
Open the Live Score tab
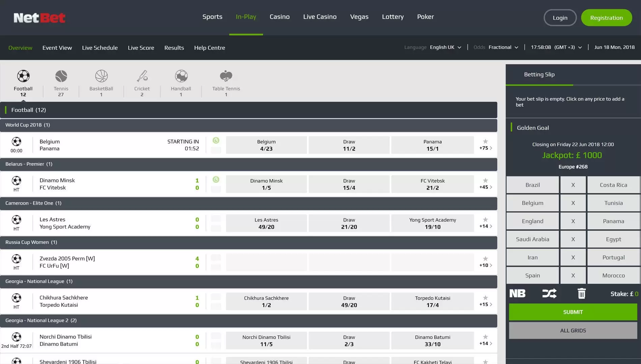pos(141,48)
